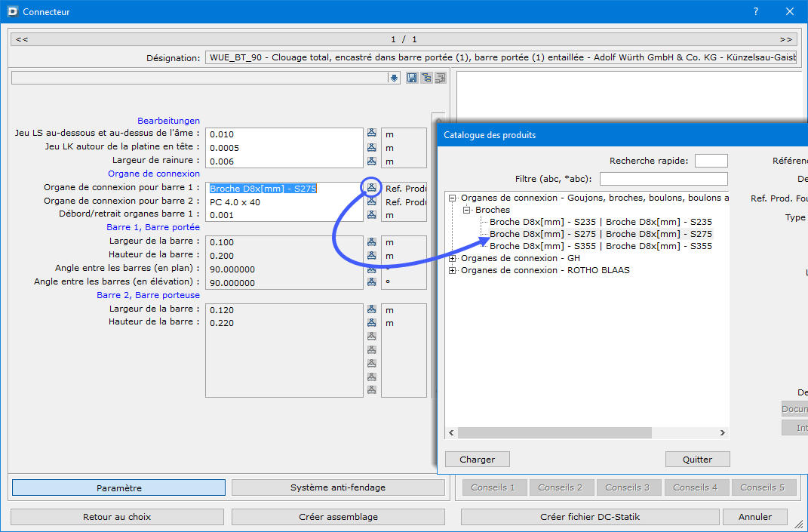Open the preset dropdown arrow at top
The height and width of the screenshot is (532, 808).
394,78
